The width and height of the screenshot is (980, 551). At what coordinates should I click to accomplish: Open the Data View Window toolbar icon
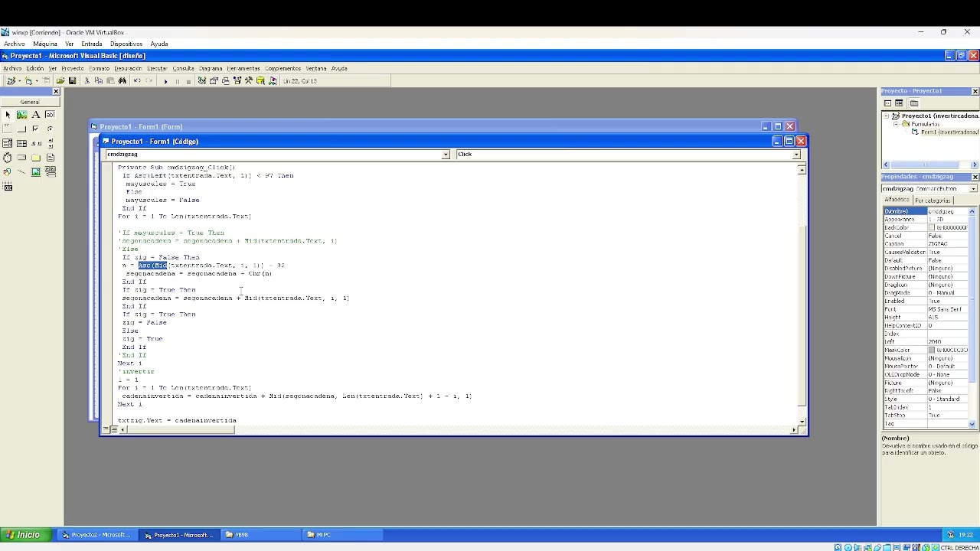click(261, 81)
